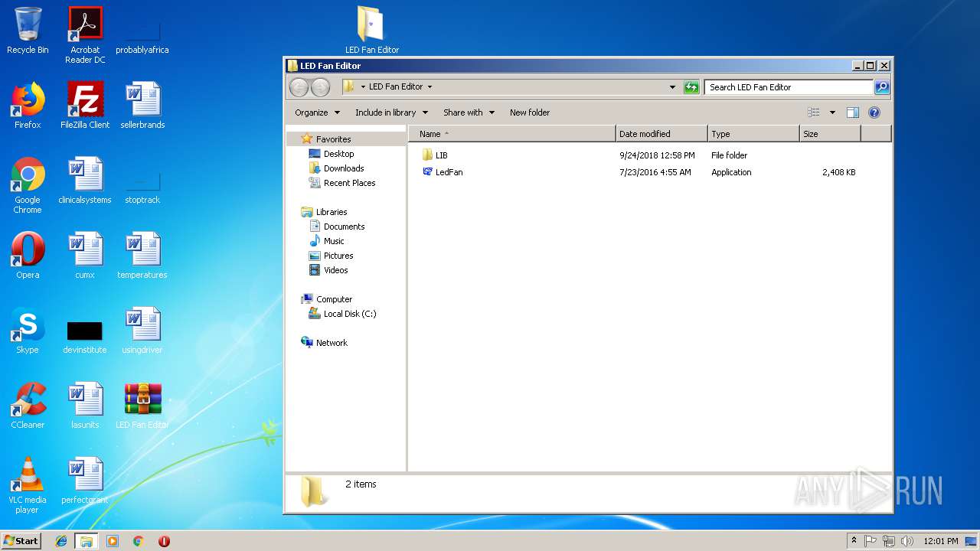
Task: Sort by the Size column header
Action: 830,134
